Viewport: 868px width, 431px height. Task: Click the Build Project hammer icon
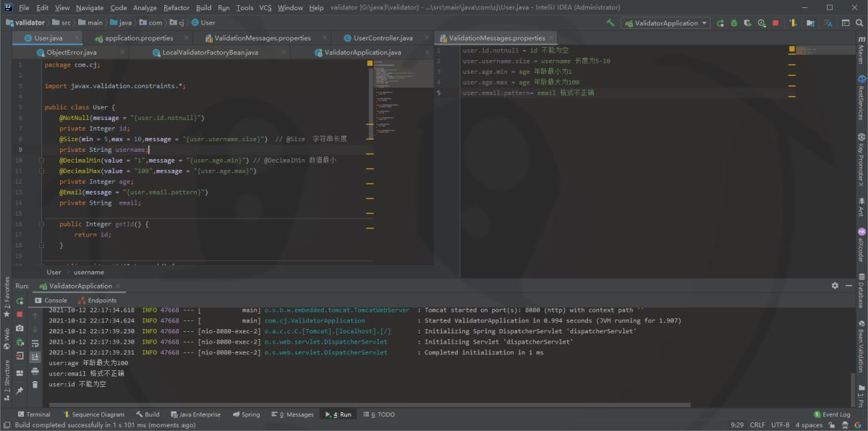(x=610, y=22)
